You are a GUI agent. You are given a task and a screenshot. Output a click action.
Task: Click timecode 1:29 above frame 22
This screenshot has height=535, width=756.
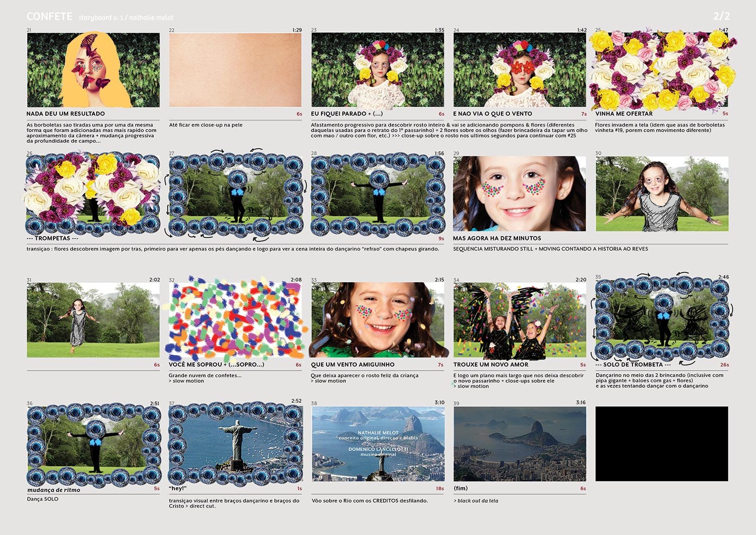click(x=297, y=30)
